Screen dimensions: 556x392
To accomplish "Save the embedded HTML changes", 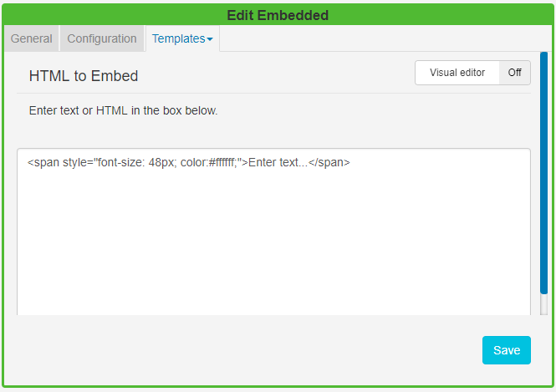I will [x=506, y=350].
